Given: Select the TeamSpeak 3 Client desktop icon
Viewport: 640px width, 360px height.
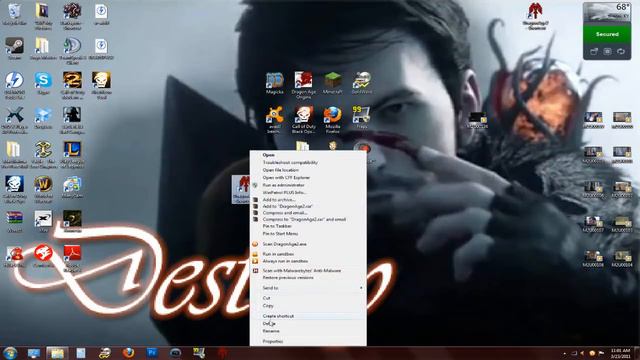Looking at the screenshot, I should [x=72, y=51].
